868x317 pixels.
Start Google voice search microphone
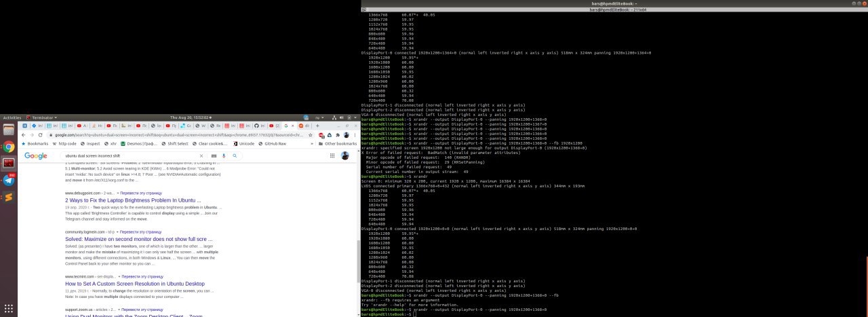click(x=224, y=155)
